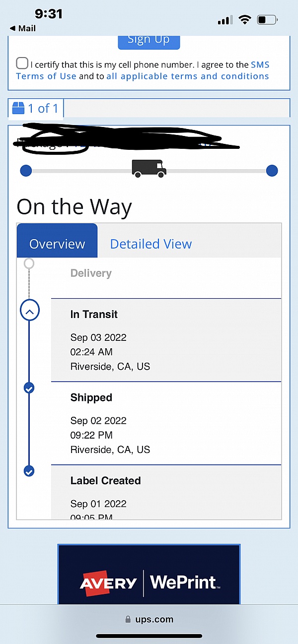Open all applicable terms and conditions link
The height and width of the screenshot is (644, 298).
click(x=188, y=76)
